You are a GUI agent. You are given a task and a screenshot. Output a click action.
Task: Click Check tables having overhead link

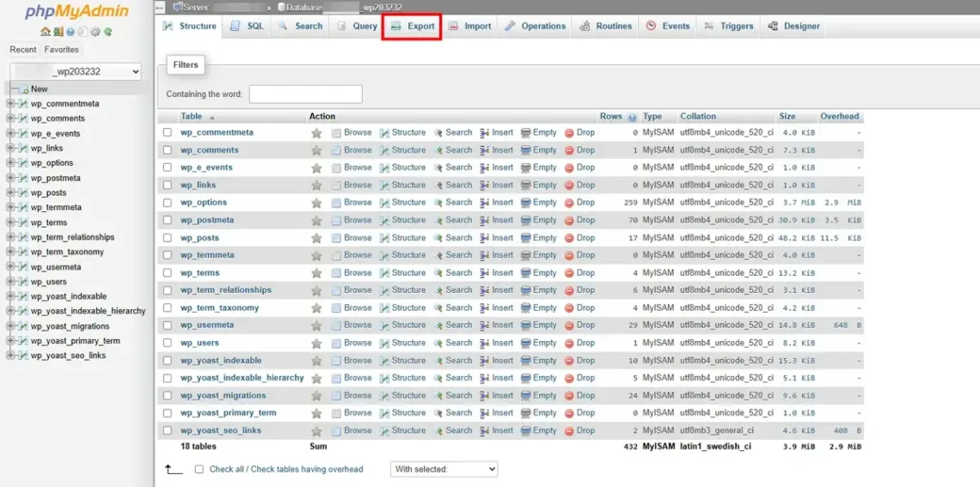coord(307,469)
